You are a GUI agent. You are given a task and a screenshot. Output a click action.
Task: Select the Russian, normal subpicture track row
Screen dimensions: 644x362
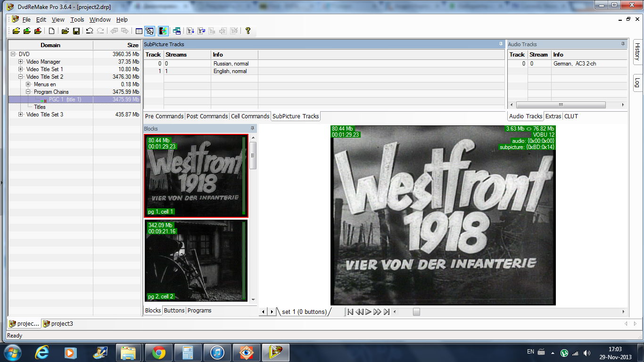[324, 64]
